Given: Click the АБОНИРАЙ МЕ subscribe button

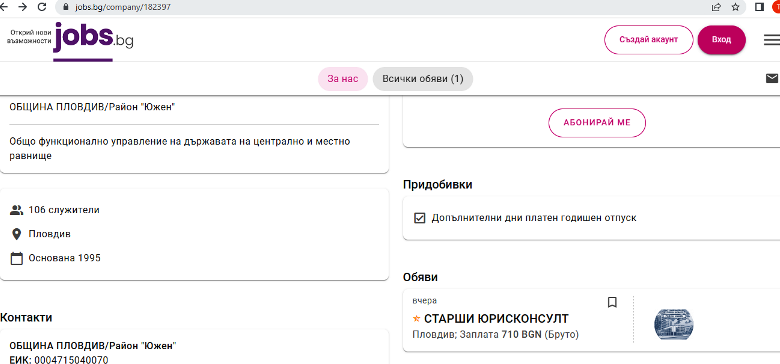Looking at the screenshot, I should click(x=597, y=122).
